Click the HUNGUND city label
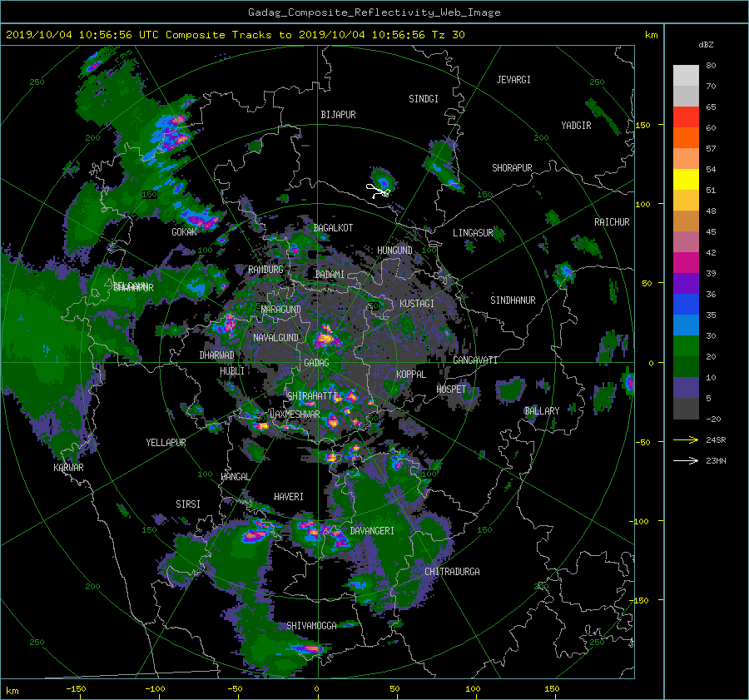749x700 pixels. click(x=394, y=251)
